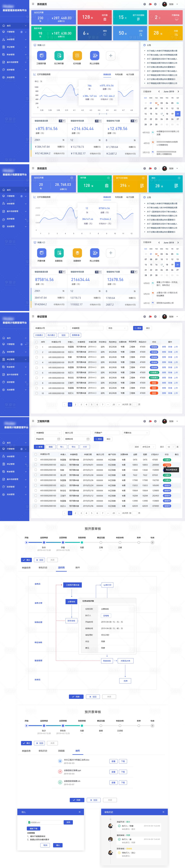Click the 新增 button
This screenshot has width=185, height=868.
(39, 447)
